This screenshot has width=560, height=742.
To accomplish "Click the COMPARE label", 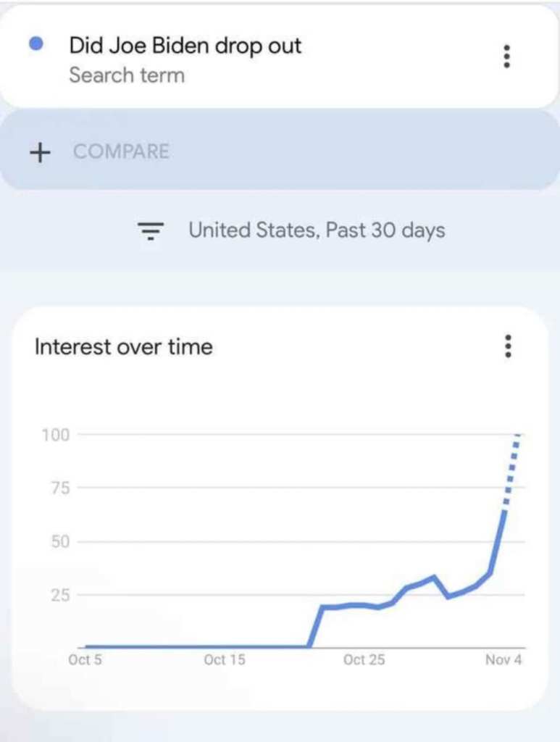I will coord(121,152).
